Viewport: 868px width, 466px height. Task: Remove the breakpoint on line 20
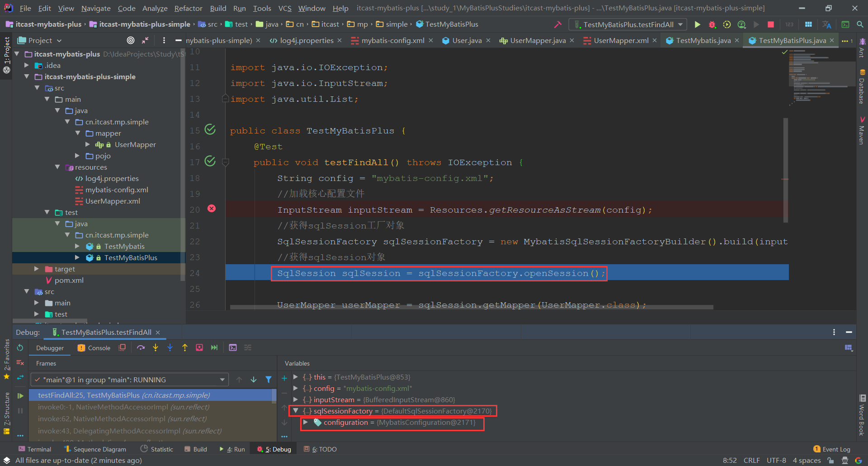(212, 209)
